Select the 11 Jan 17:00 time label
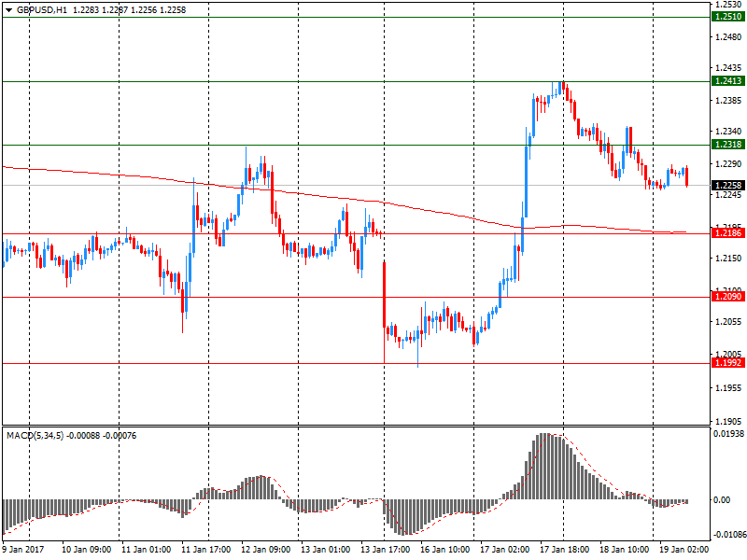This screenshot has height=560, width=747. (205, 550)
